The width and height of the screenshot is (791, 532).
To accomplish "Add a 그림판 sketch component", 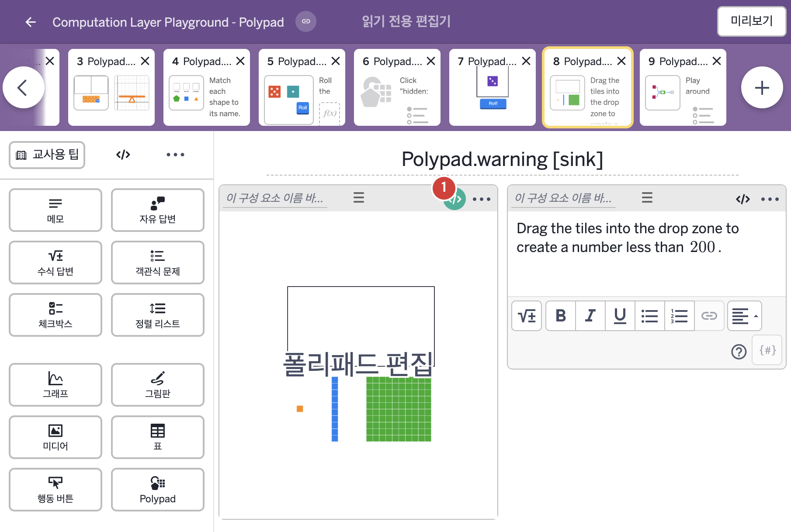I will tap(158, 385).
